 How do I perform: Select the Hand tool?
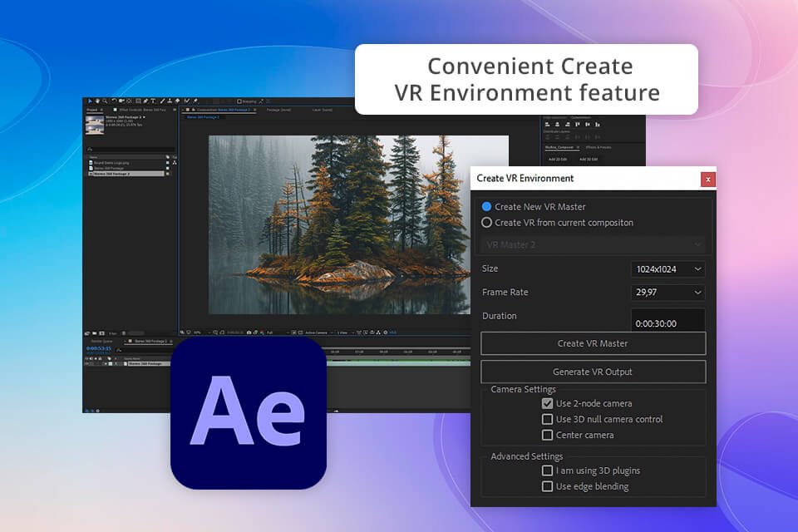(x=97, y=101)
